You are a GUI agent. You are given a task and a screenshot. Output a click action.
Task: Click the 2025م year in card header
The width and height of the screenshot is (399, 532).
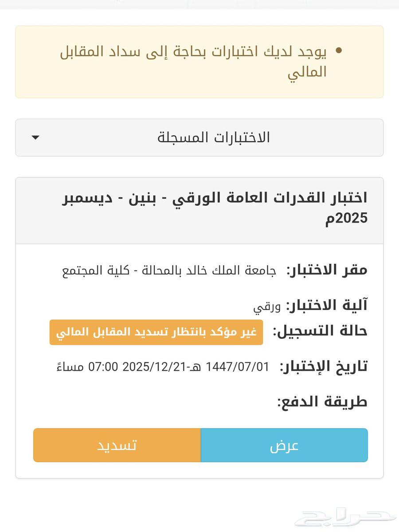tap(346, 218)
